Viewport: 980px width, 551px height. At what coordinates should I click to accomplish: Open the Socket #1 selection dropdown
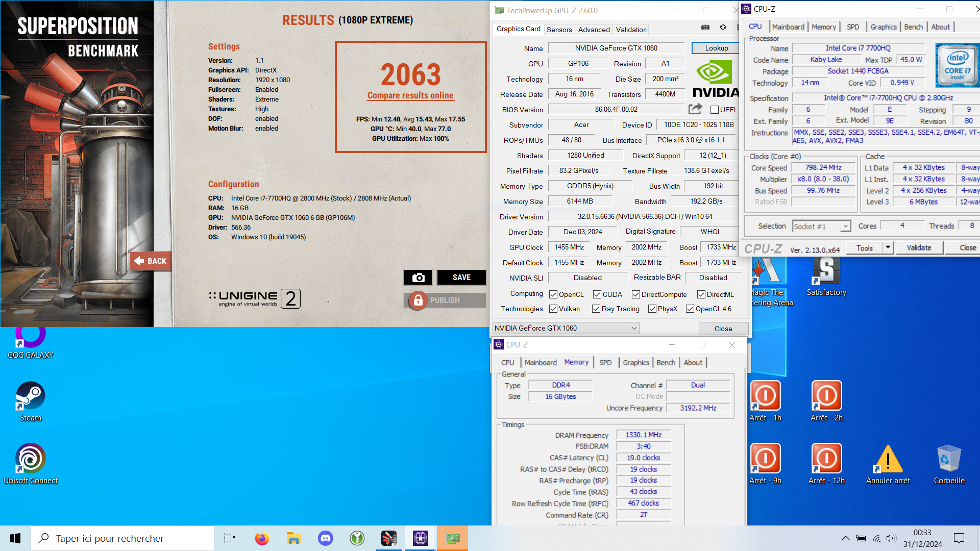(x=821, y=226)
